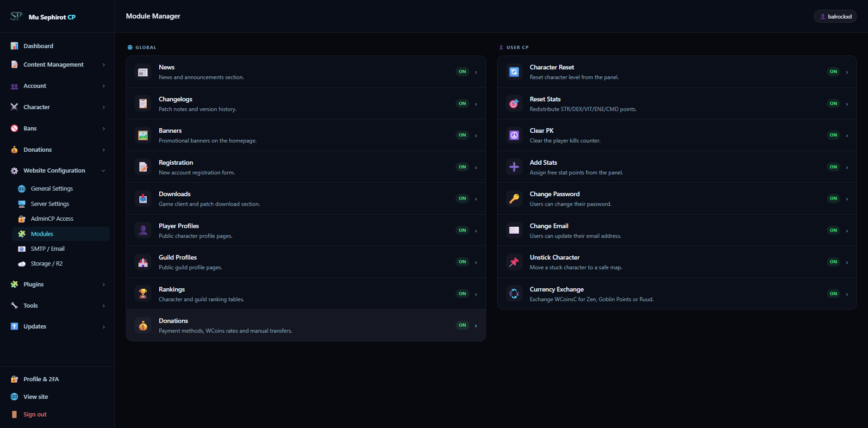Image resolution: width=868 pixels, height=428 pixels.
Task: Click the Character crossed swords icon
Action: tap(14, 107)
